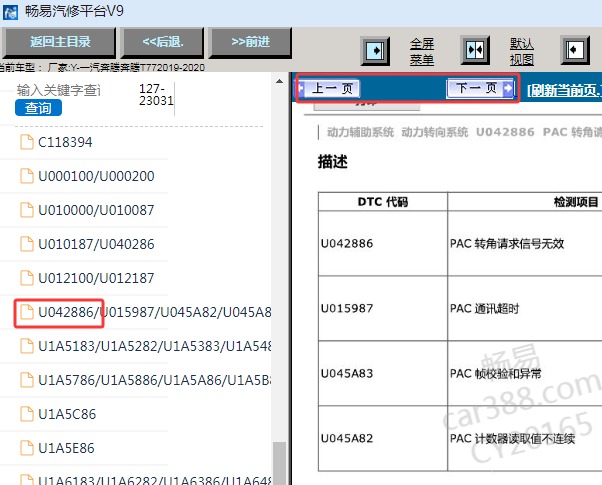Click the document icon beside U010187/U040286
Viewport: 602px width, 485px height.
(26, 244)
